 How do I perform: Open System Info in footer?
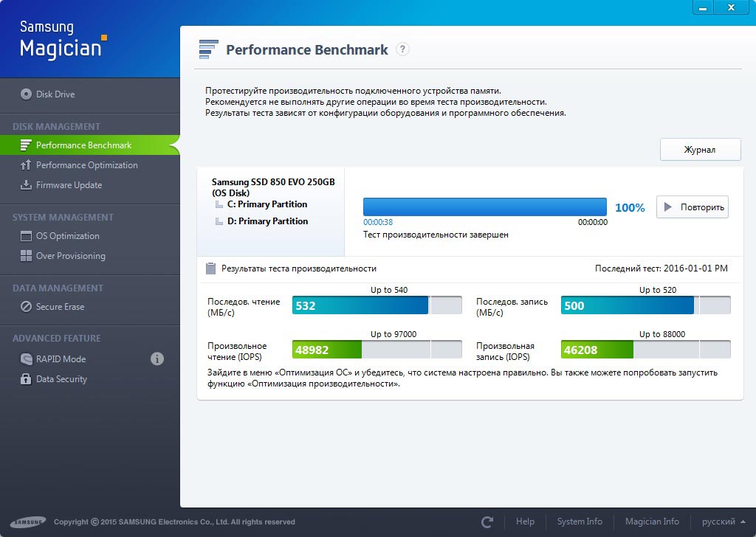(580, 522)
